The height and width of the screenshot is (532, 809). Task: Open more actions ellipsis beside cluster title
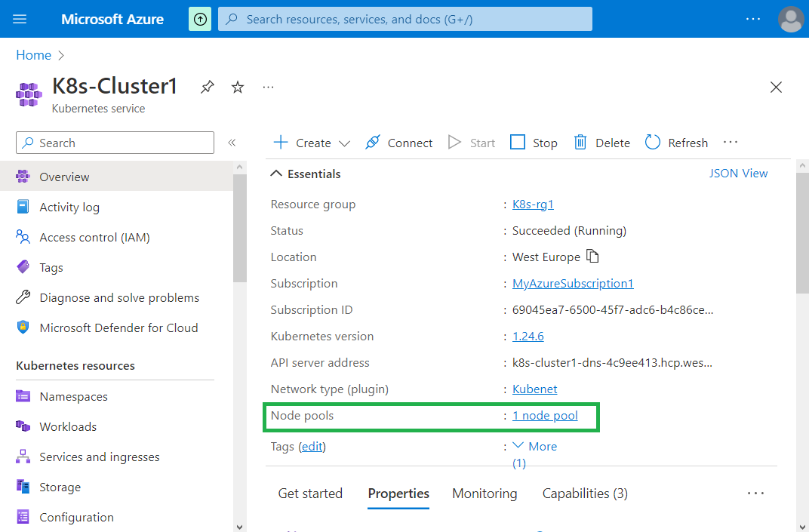tap(268, 87)
